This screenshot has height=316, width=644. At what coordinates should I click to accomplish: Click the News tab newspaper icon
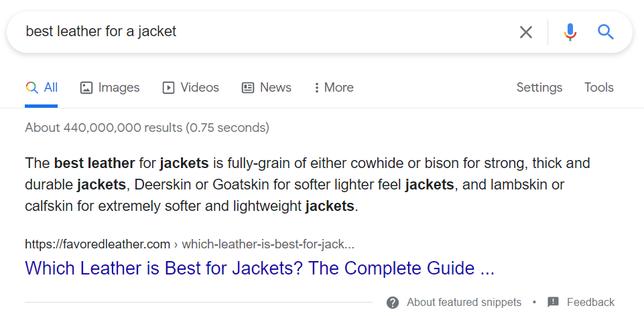(x=248, y=88)
